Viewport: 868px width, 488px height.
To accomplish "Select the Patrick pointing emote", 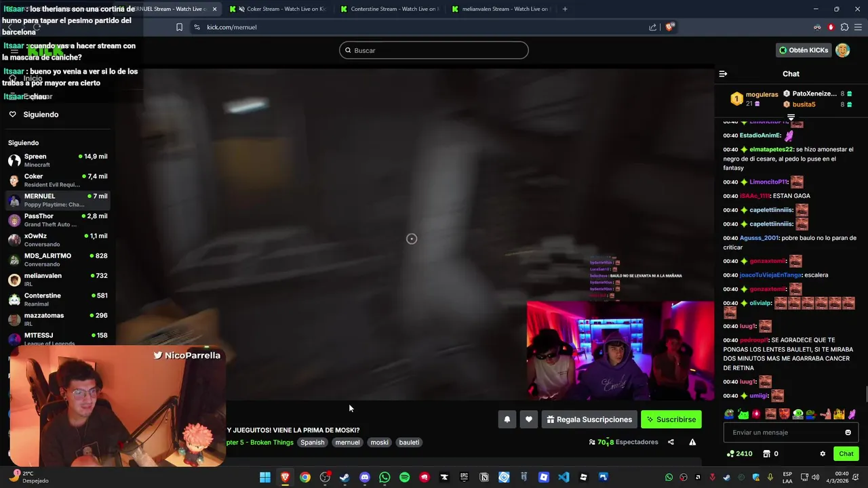I will pos(825,414).
